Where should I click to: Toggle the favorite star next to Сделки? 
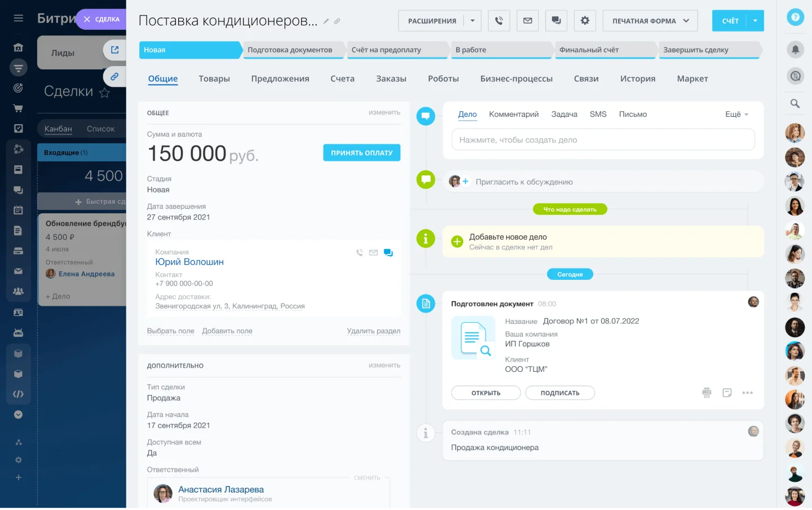point(104,93)
